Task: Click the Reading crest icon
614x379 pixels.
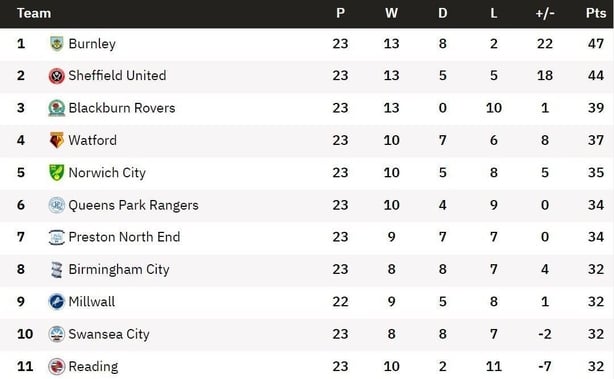Action: 56,366
